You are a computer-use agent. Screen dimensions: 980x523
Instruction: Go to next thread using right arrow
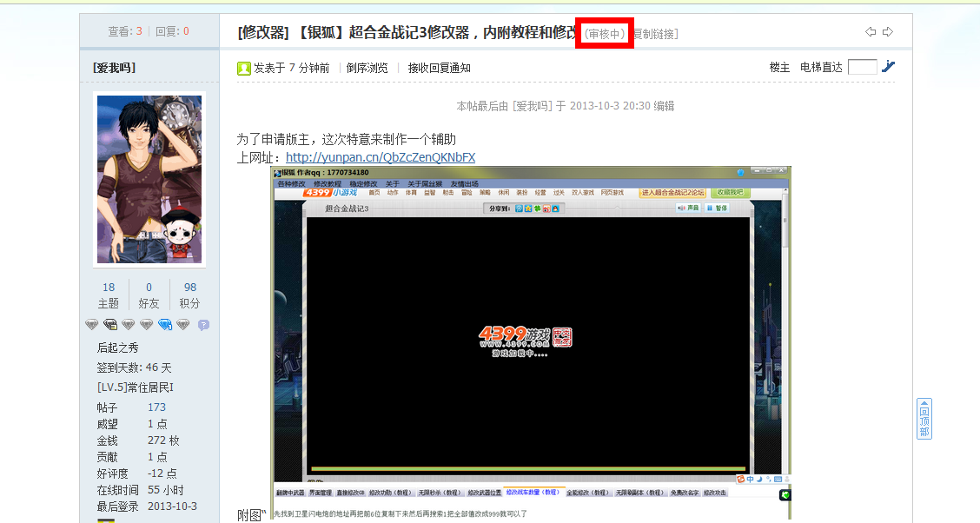coord(888,32)
